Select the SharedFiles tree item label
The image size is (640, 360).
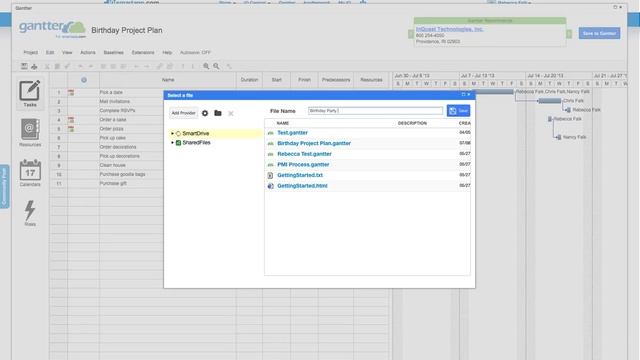click(x=196, y=143)
